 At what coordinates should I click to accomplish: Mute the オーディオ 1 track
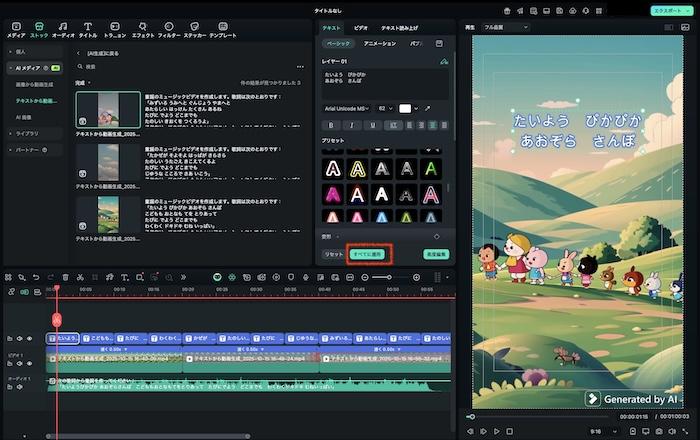pos(20,387)
